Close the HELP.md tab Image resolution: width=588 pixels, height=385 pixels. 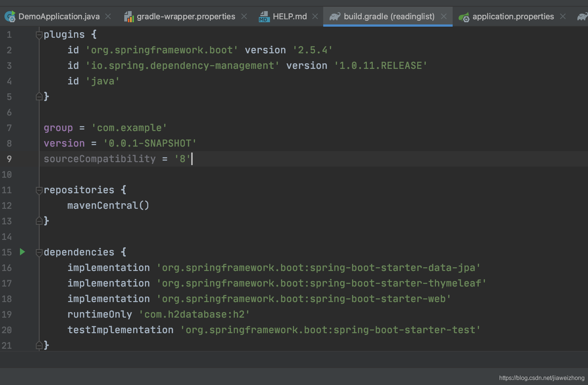point(315,17)
